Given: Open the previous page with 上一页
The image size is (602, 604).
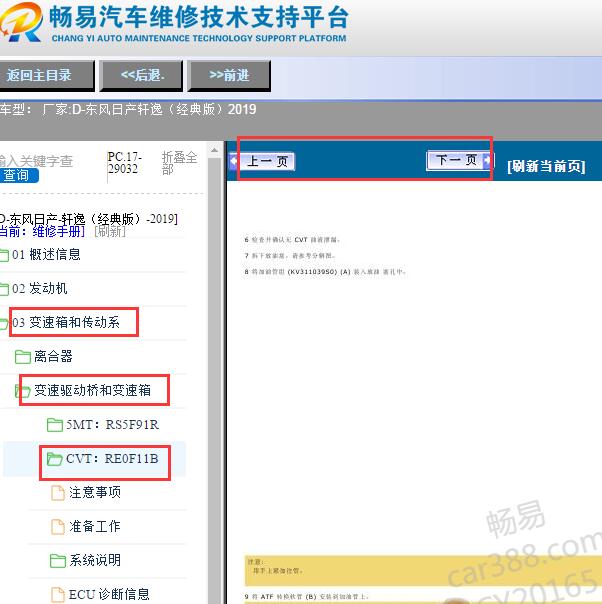Looking at the screenshot, I should point(267,161).
